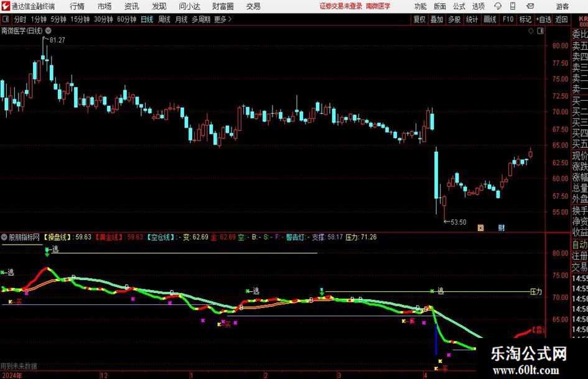The width and height of the screenshot is (588, 379).
Task: Toggle the right info panel icon
Action: tap(540, 31)
